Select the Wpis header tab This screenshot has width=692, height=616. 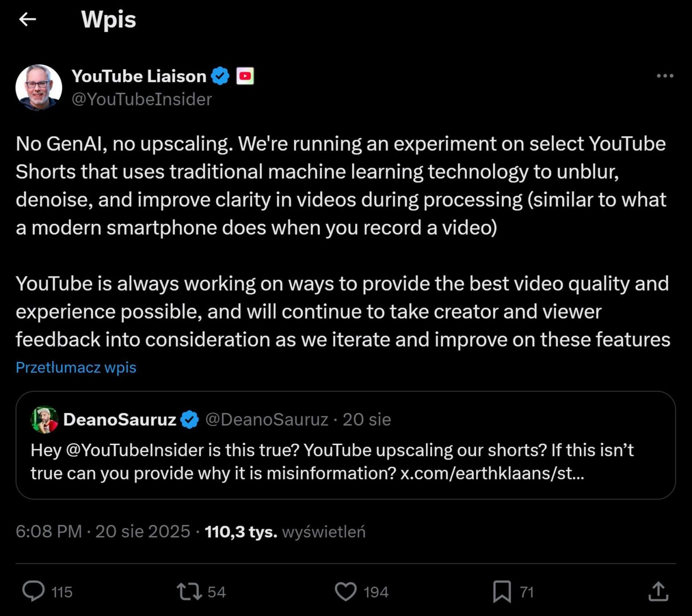coord(109,19)
